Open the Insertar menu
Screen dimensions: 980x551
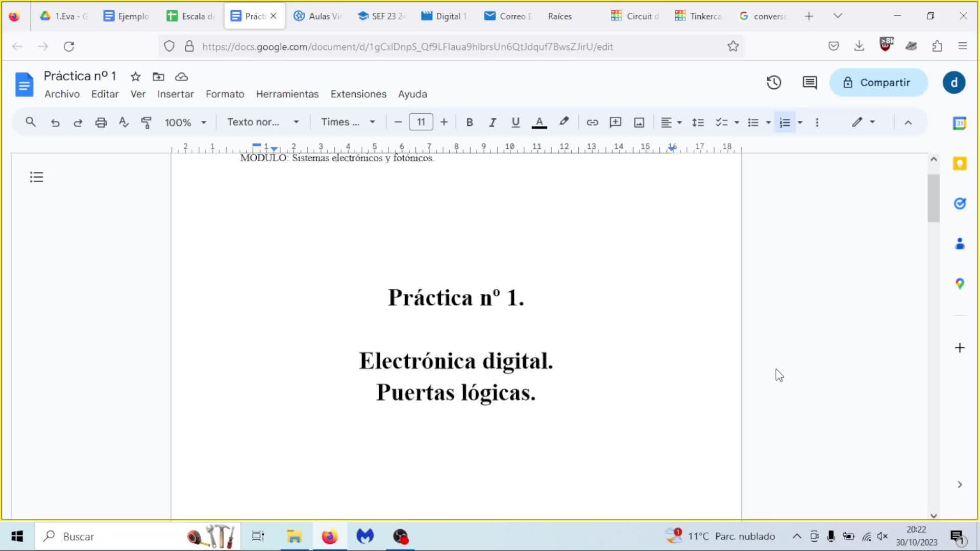point(175,94)
